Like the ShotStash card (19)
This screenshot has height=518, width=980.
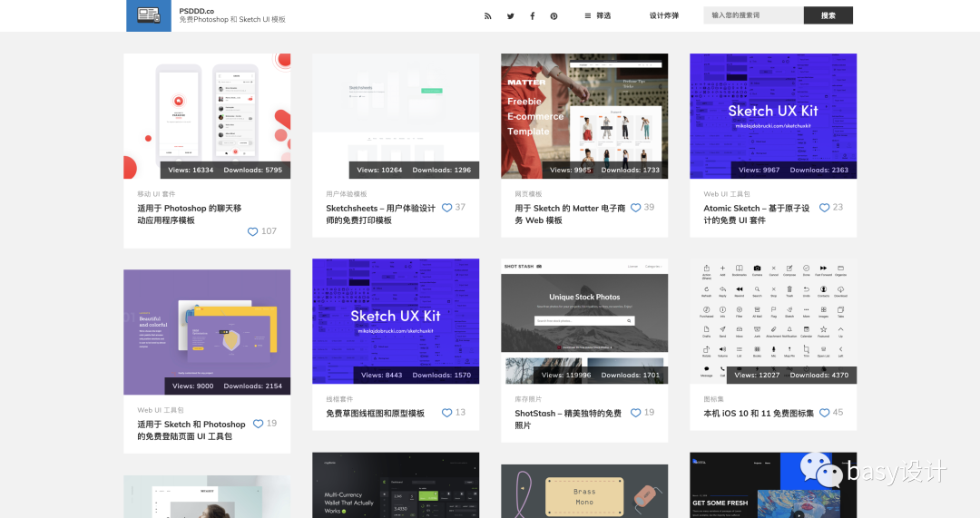(x=635, y=413)
